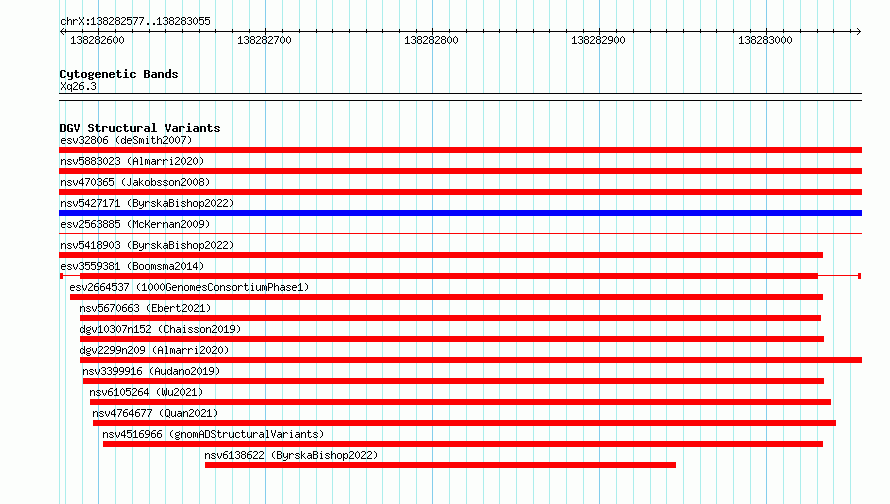Open variant esv2664537 (1000GenomesConsortiumPhase1) label
The image size is (890, 504).
[x=189, y=287]
